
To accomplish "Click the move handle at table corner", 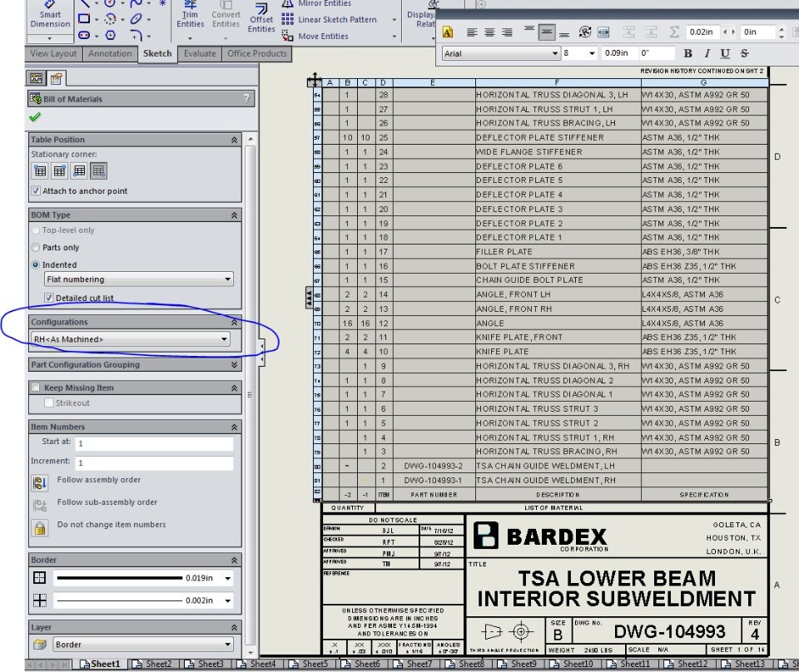I will 315,80.
